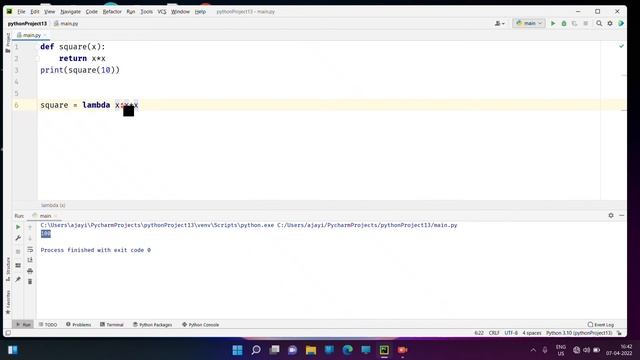The width and height of the screenshot is (640, 360).
Task: Start debugging with the bug icon
Action: coord(564,24)
